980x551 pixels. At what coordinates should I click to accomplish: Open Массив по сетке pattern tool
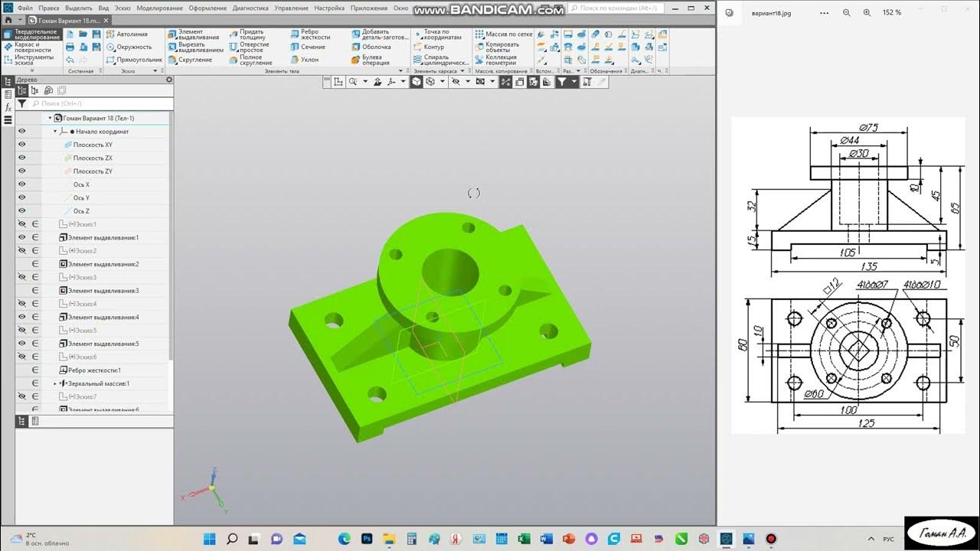click(503, 34)
